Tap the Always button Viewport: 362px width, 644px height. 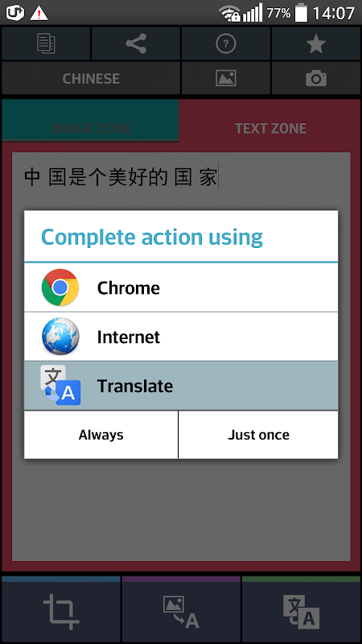point(101,435)
